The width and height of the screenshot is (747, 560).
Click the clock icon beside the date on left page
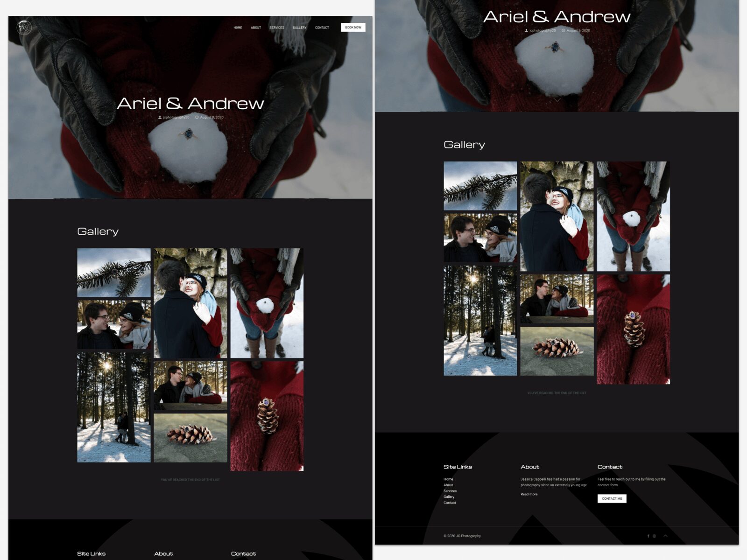(x=197, y=118)
